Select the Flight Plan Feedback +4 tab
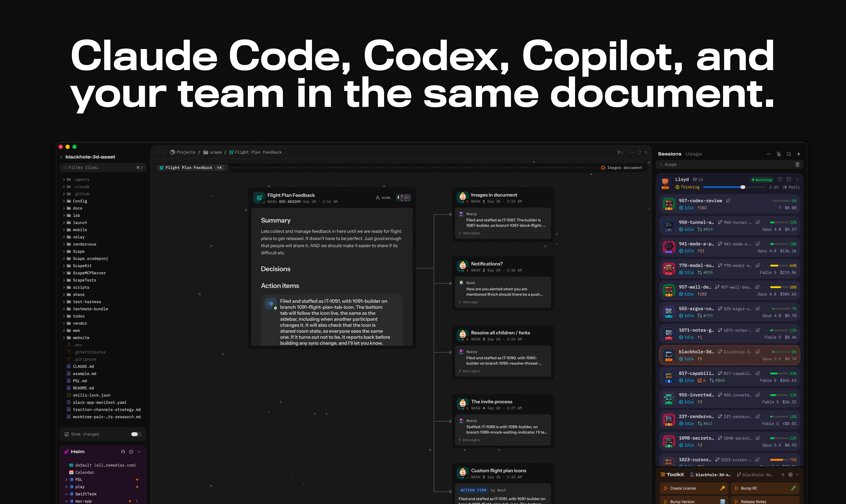The image size is (846, 504). tap(192, 167)
